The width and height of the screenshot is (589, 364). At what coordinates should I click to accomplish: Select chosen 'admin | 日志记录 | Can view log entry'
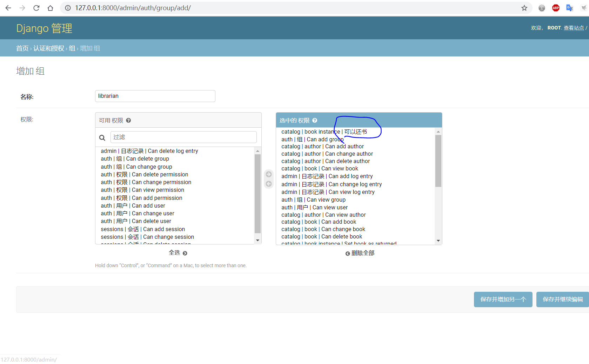(355, 192)
